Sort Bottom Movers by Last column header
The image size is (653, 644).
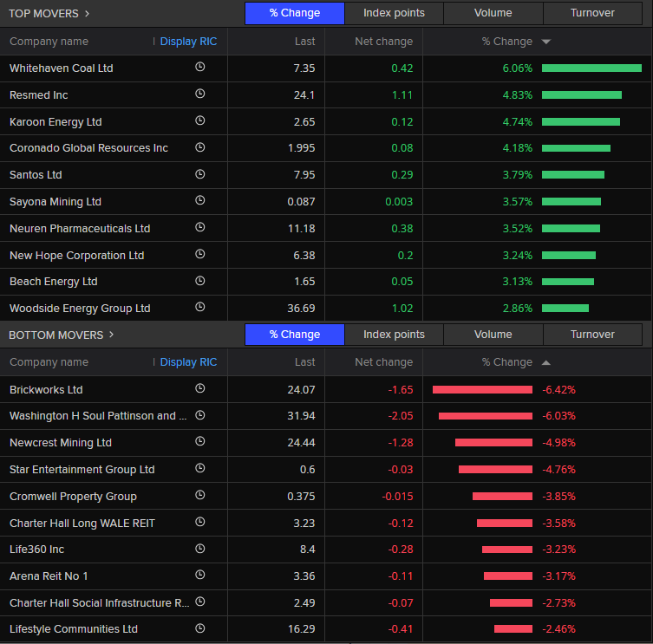pos(305,362)
